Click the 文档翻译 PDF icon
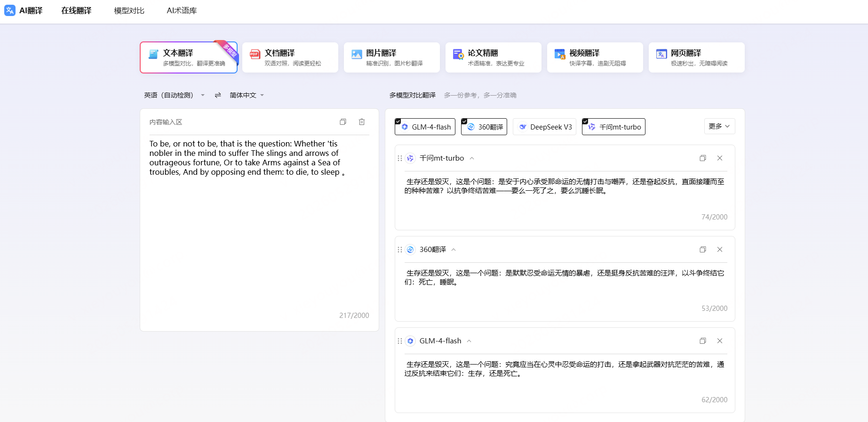868x422 pixels. pyautogui.click(x=255, y=54)
